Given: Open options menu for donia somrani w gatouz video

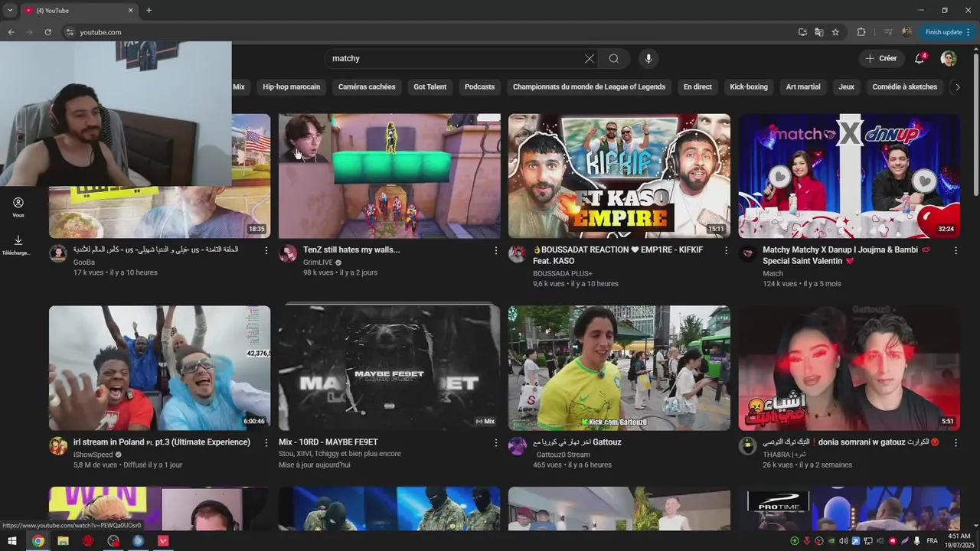Looking at the screenshot, I should 955,443.
